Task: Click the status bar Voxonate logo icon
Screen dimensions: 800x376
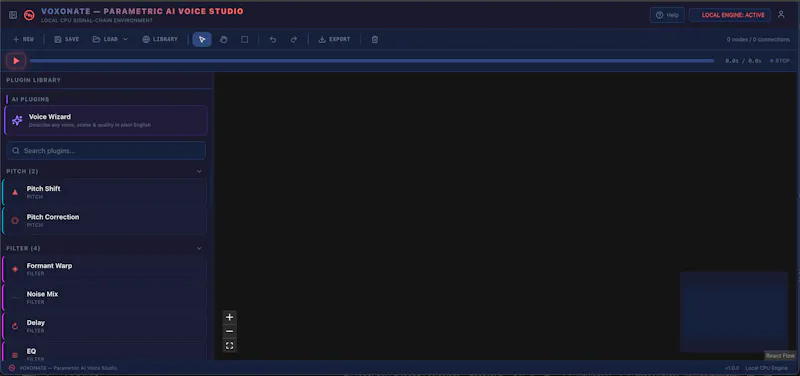Action: click(x=12, y=368)
